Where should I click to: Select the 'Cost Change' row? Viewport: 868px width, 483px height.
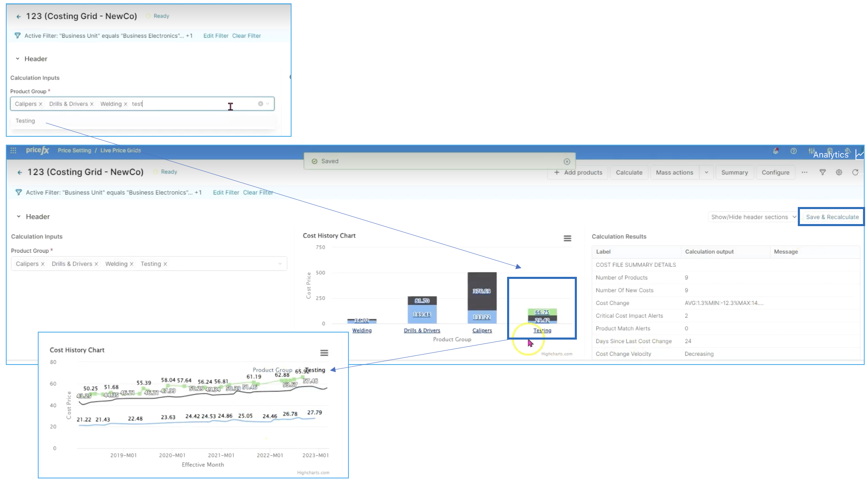(x=726, y=303)
